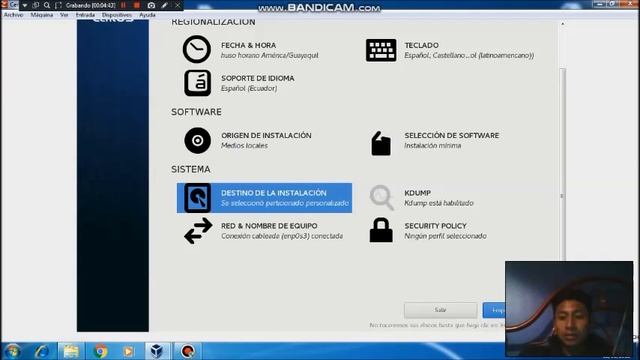Click the 'Español (Ecuador)' text
The height and width of the screenshot is (360, 640).
[249, 89]
